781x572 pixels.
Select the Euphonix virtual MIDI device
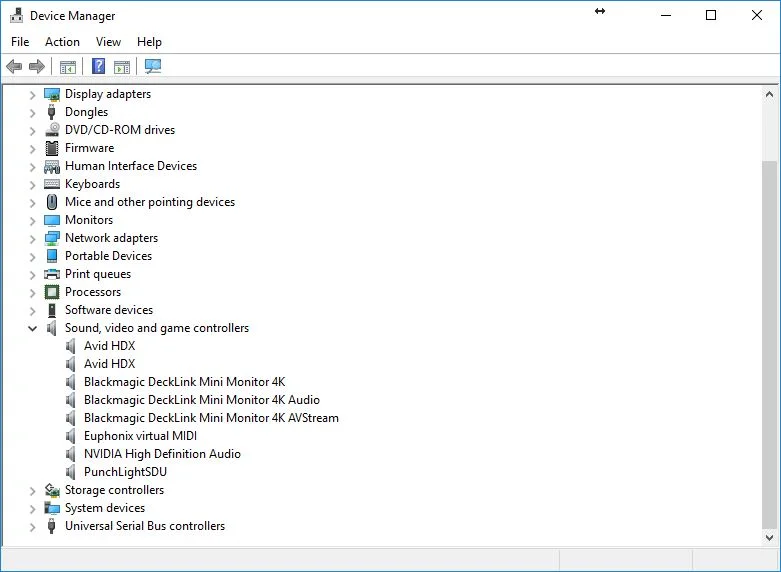tap(140, 436)
